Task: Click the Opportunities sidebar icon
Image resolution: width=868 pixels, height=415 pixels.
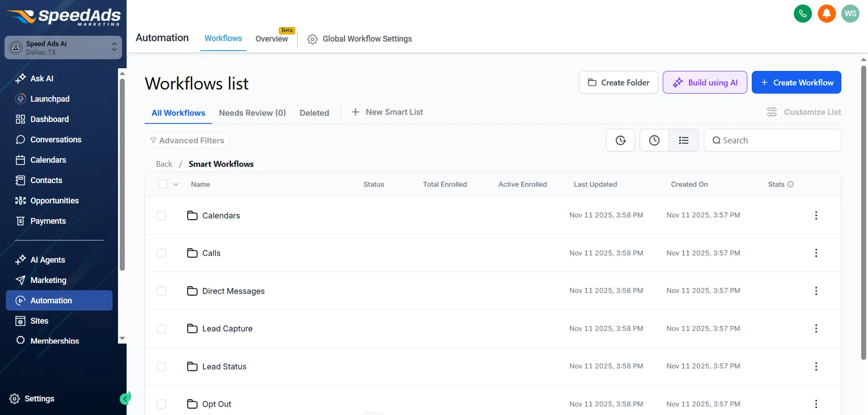Action: pos(20,201)
